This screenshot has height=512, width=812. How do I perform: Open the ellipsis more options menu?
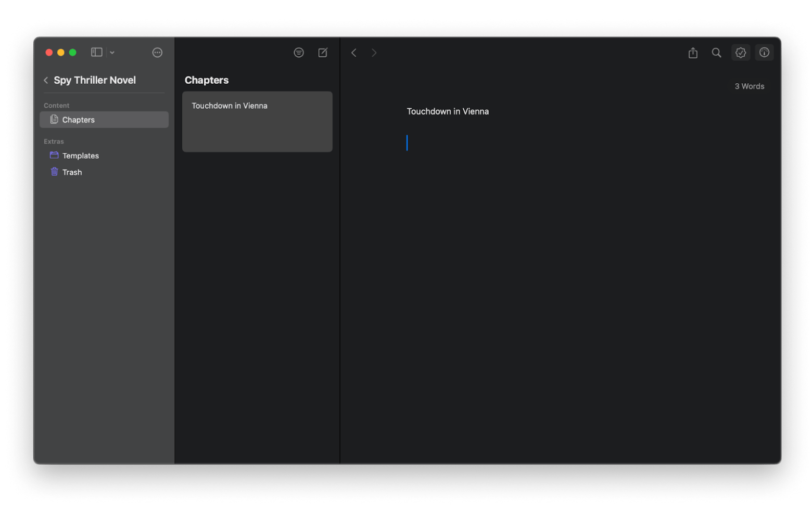click(x=157, y=53)
